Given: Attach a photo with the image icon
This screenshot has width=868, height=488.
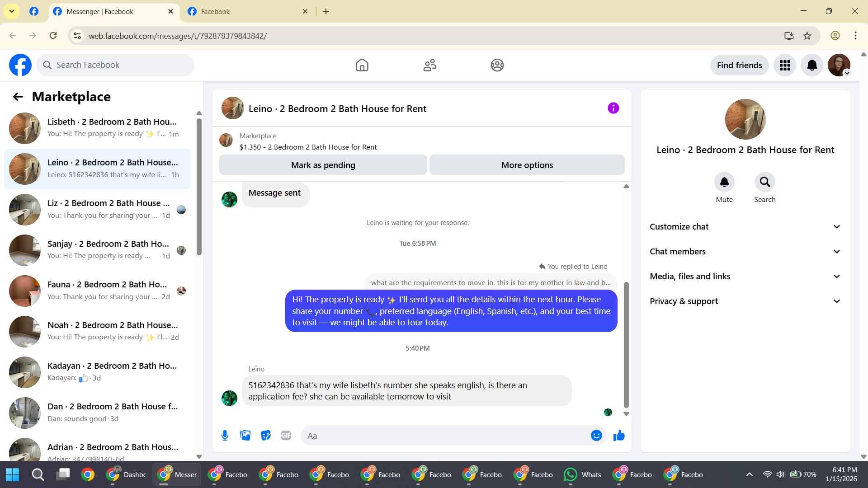Looking at the screenshot, I should tap(245, 436).
